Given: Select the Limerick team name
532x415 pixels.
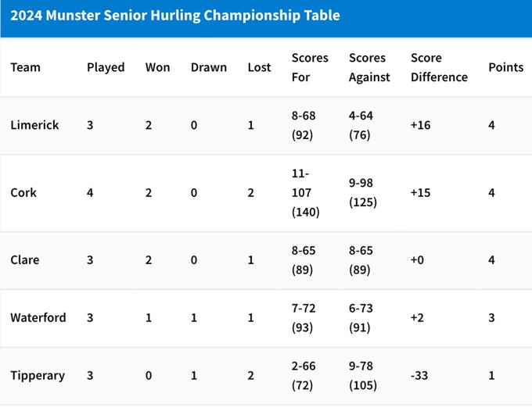Looking at the screenshot, I should [x=34, y=125].
